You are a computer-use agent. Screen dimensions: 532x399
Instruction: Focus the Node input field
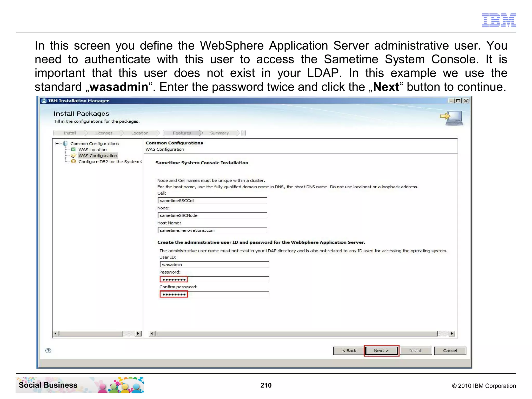[212, 215]
